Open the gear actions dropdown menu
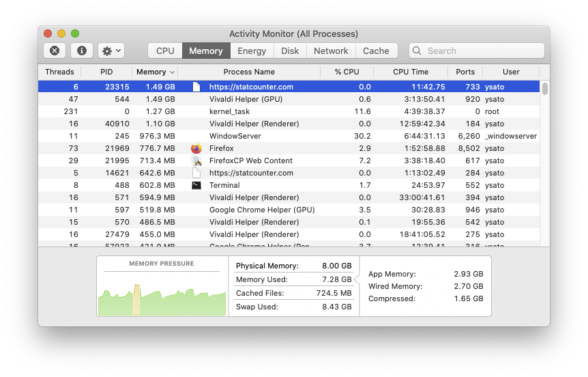The image size is (588, 377). (111, 51)
